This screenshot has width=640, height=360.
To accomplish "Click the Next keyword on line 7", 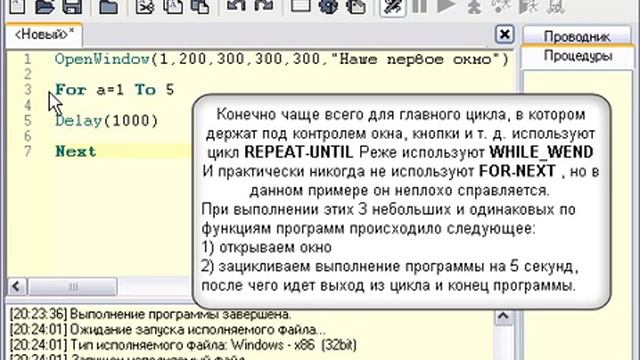I will click(x=76, y=152).
